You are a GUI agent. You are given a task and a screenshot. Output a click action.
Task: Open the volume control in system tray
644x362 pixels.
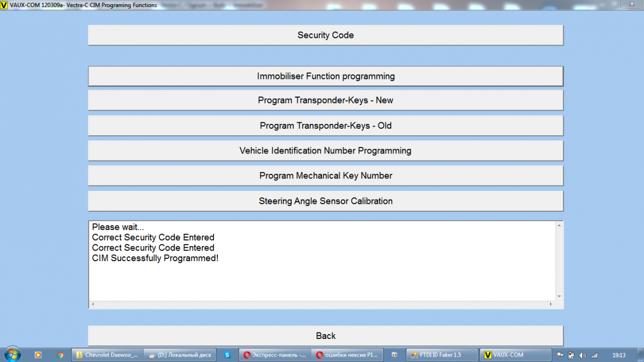point(582,355)
